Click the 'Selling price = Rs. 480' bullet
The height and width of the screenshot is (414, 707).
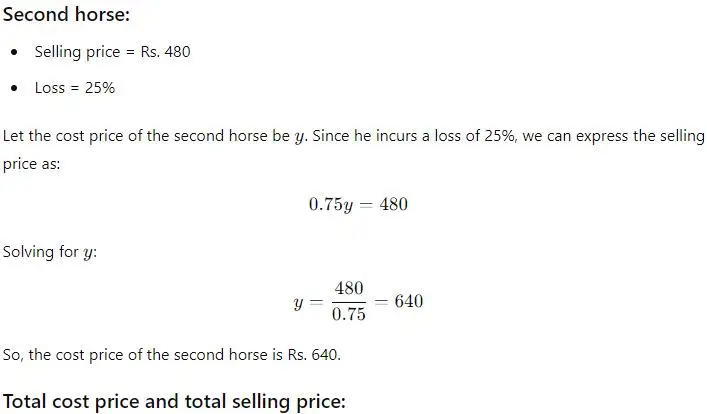click(112, 52)
